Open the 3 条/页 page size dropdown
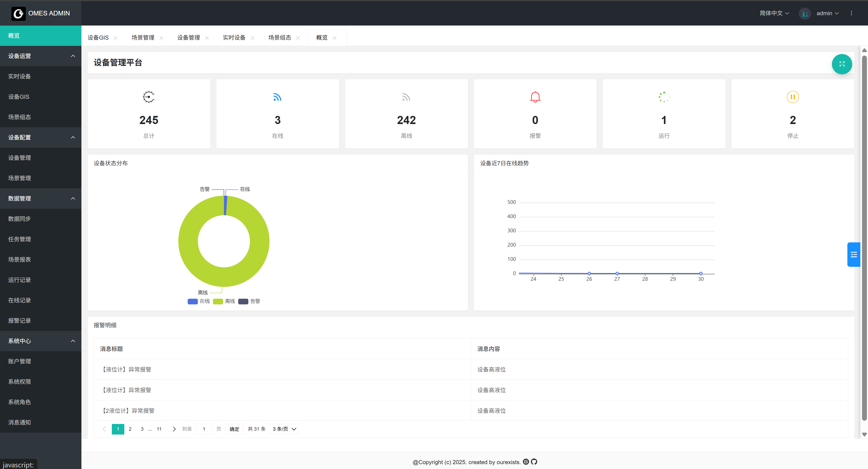The image size is (868, 469). click(284, 429)
